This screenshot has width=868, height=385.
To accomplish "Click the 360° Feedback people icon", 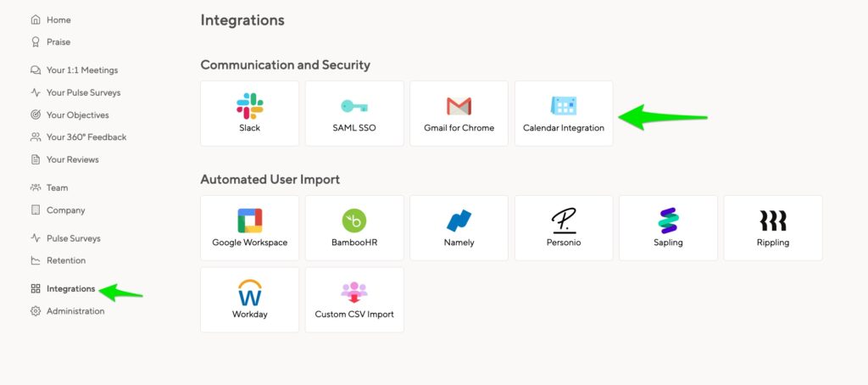I will tap(36, 137).
